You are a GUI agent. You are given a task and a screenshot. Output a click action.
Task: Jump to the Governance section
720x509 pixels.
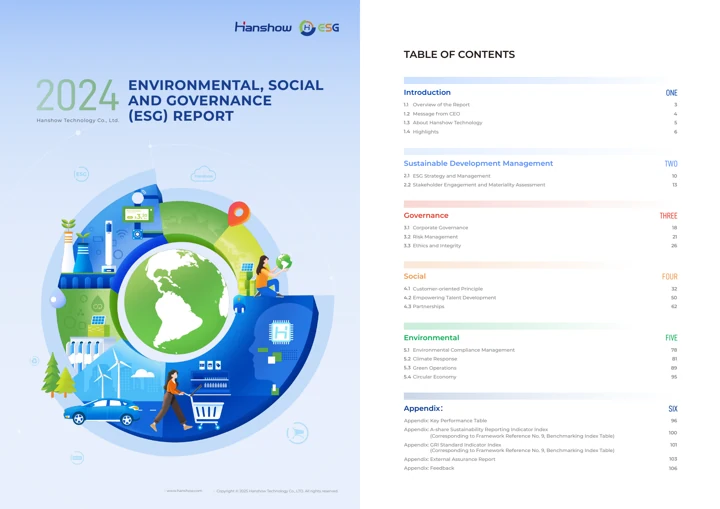pyautogui.click(x=426, y=215)
